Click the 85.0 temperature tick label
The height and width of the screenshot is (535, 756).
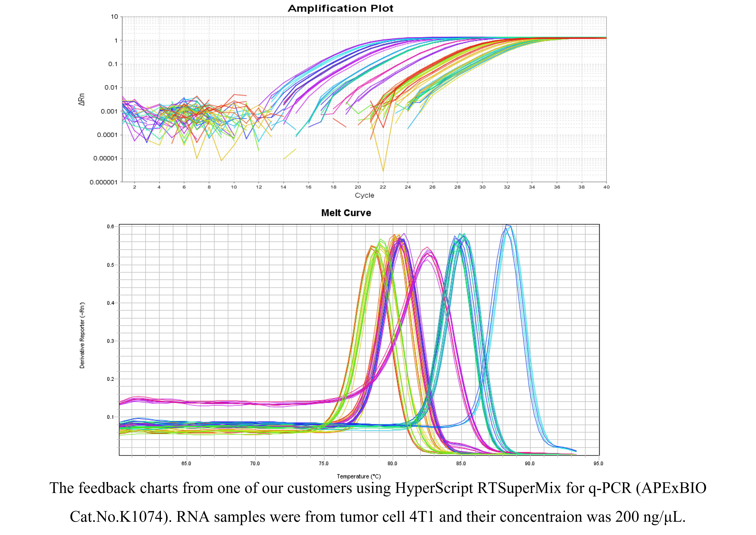(461, 464)
